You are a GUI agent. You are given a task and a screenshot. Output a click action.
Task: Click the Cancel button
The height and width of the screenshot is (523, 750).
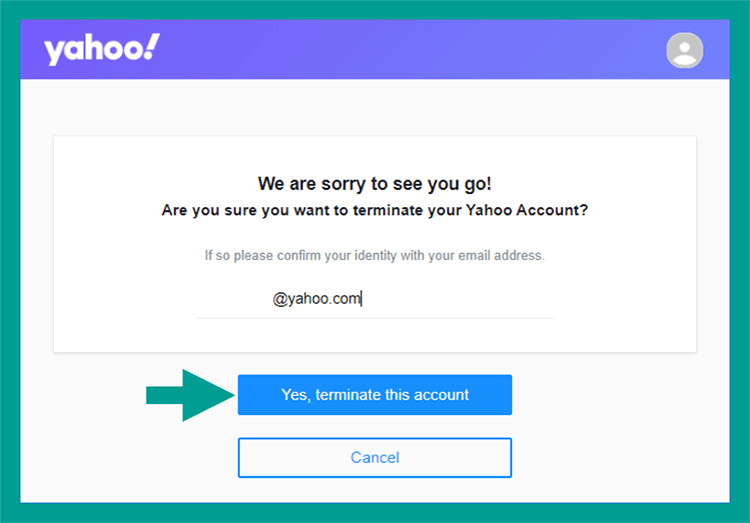coord(375,457)
